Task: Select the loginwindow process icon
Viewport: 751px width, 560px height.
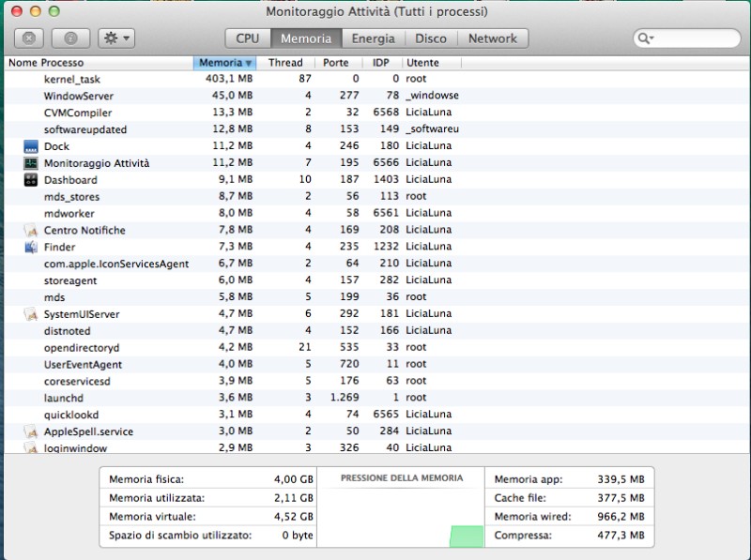Action: 31,447
